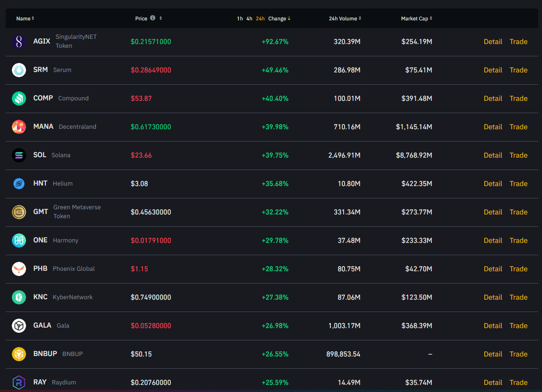
Task: Click Trade link for MANA Decentraland
Action: tap(518, 127)
